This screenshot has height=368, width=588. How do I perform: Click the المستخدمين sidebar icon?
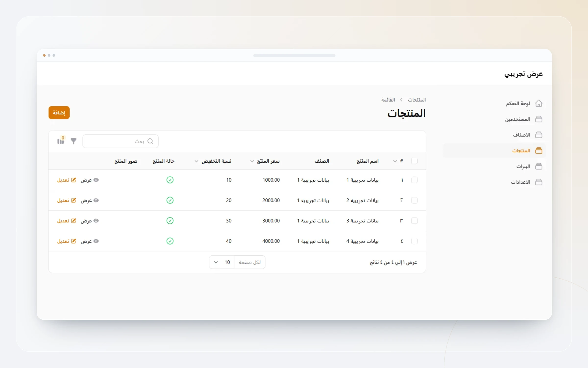coord(539,119)
